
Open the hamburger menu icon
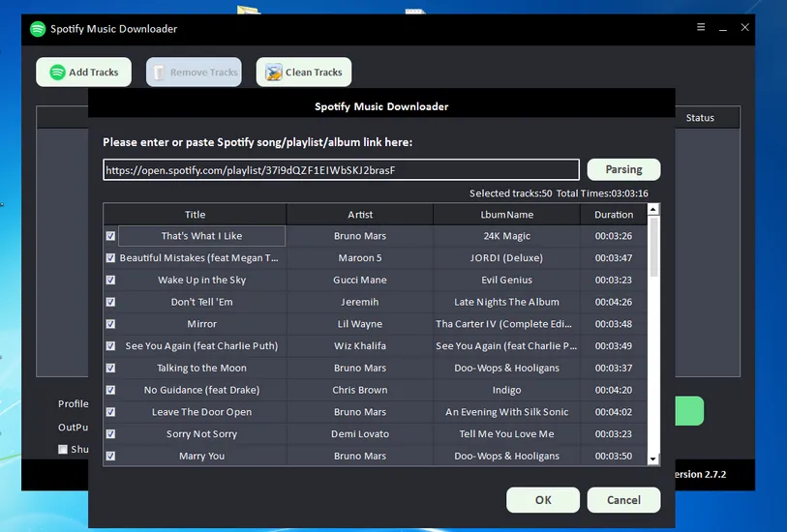tap(701, 27)
